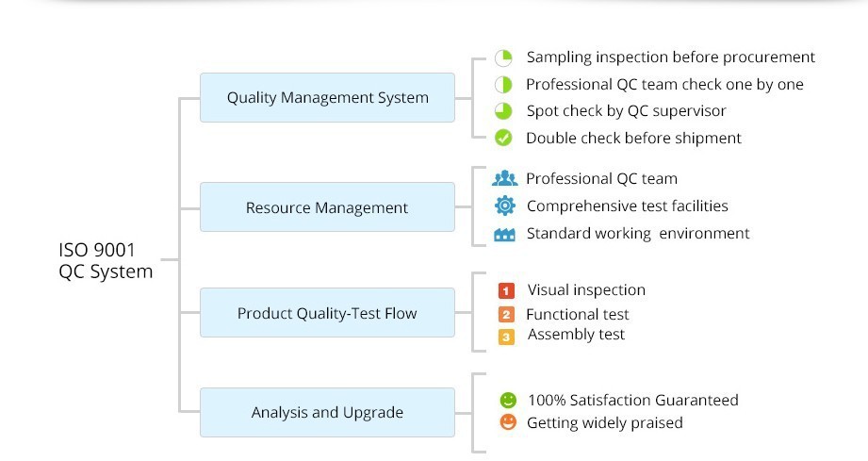Click the ISO 9001 QC System root label
The height and width of the screenshot is (461, 868).
pos(105,260)
